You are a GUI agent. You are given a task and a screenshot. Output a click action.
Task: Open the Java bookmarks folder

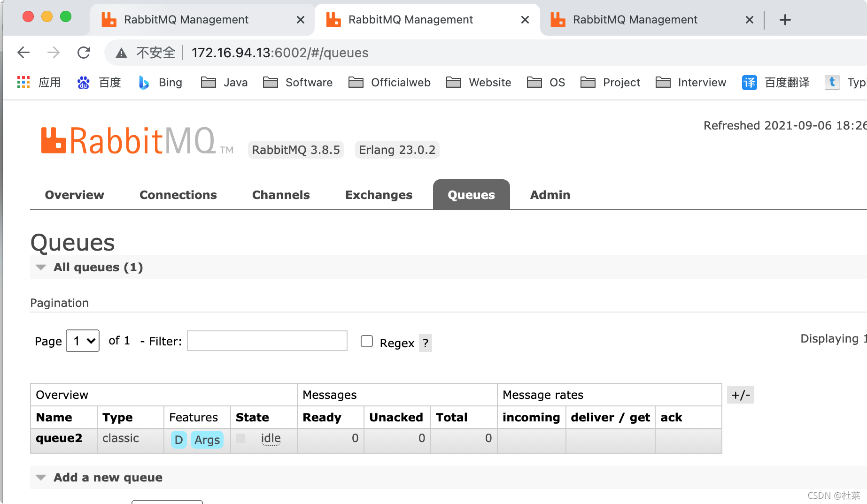[224, 83]
